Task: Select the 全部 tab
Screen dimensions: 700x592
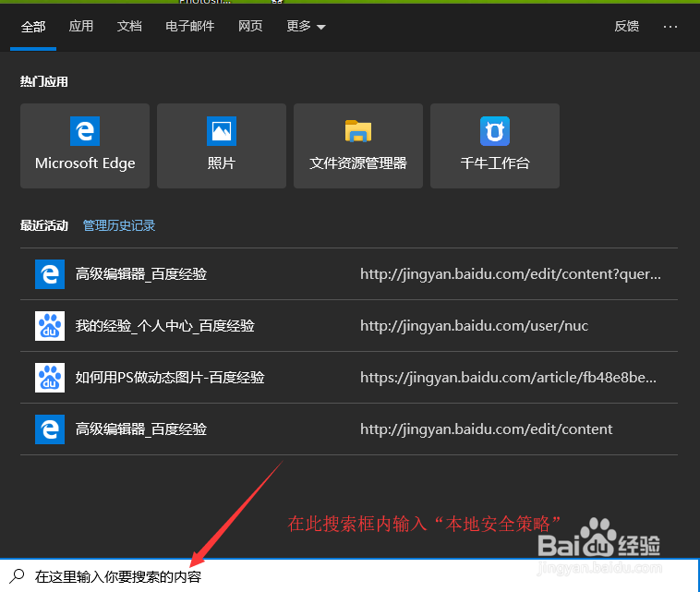Action: click(x=33, y=27)
